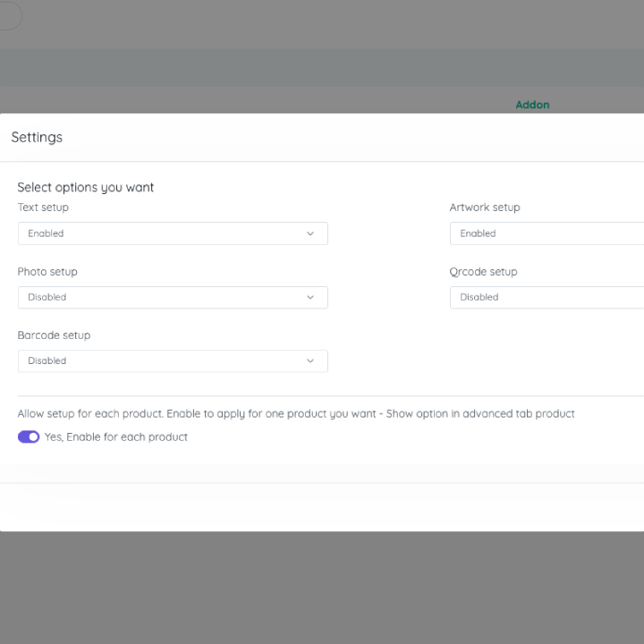Screen dimensions: 644x644
Task: Click the Settings dialog title
Action: pos(37,138)
